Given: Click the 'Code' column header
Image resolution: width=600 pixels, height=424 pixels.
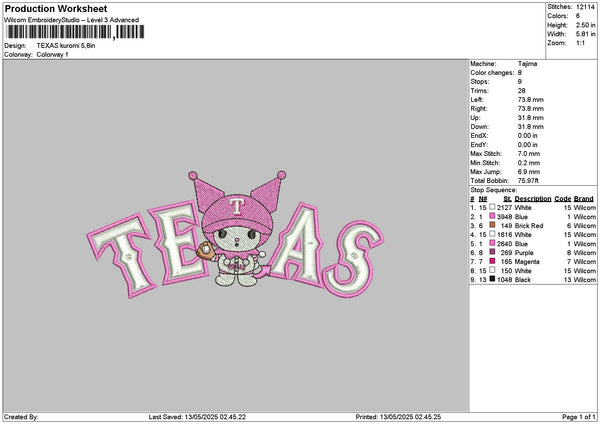Looking at the screenshot, I should point(562,199).
